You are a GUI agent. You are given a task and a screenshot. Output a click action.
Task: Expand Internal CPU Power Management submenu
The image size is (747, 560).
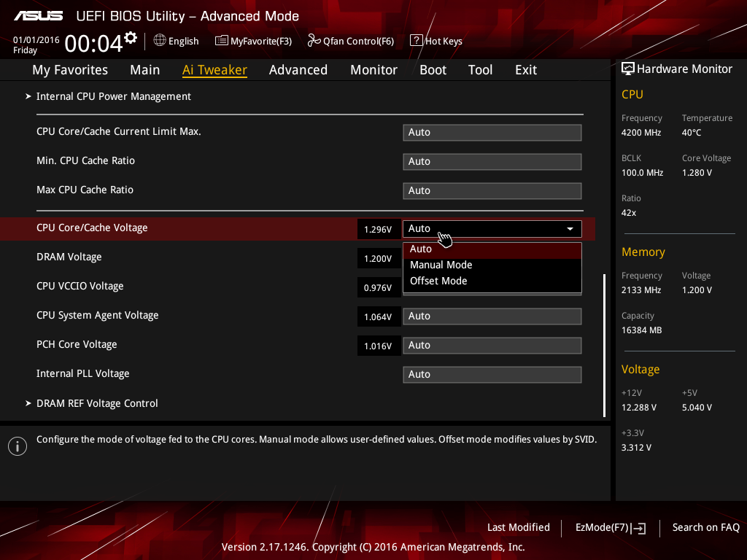(113, 97)
